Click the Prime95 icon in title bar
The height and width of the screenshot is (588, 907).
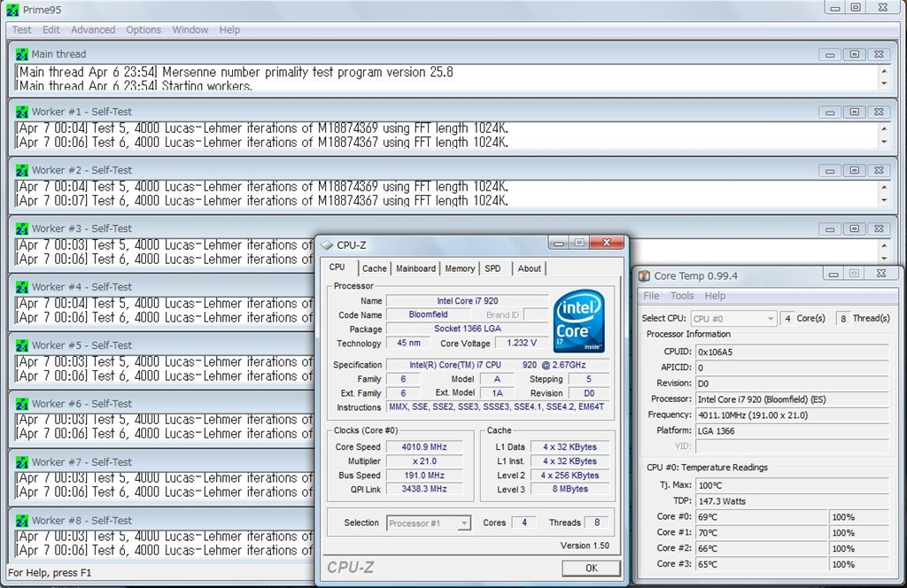click(x=12, y=9)
